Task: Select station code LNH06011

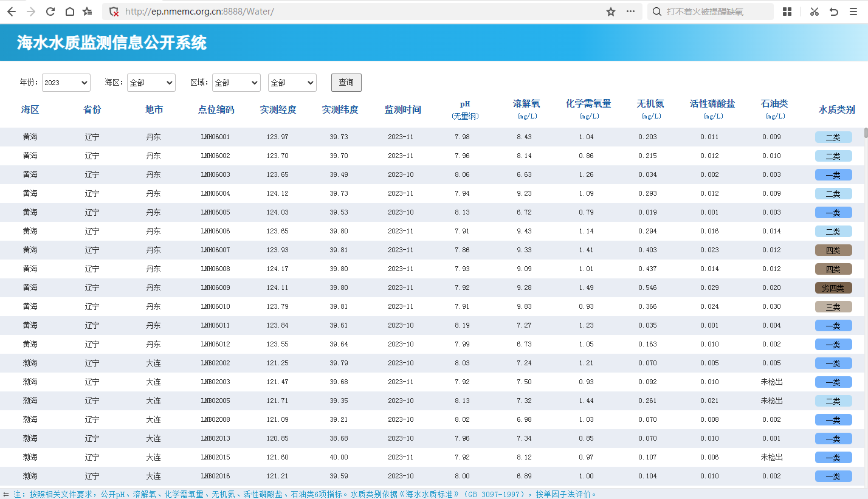Action: [x=216, y=325]
